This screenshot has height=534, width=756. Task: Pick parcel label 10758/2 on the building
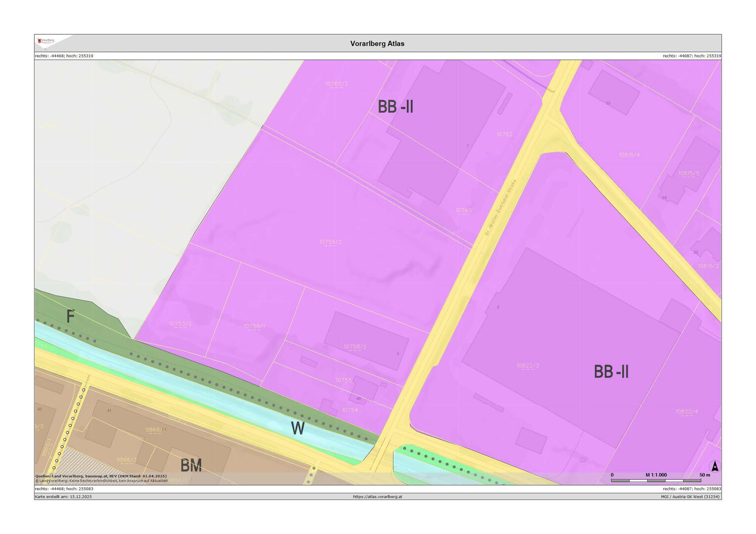coord(355,347)
